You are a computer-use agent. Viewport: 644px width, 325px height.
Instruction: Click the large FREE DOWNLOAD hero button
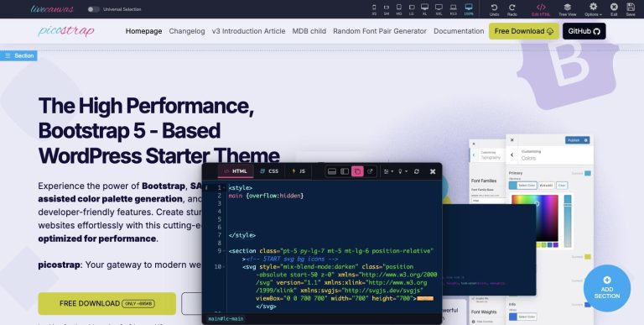(106, 304)
